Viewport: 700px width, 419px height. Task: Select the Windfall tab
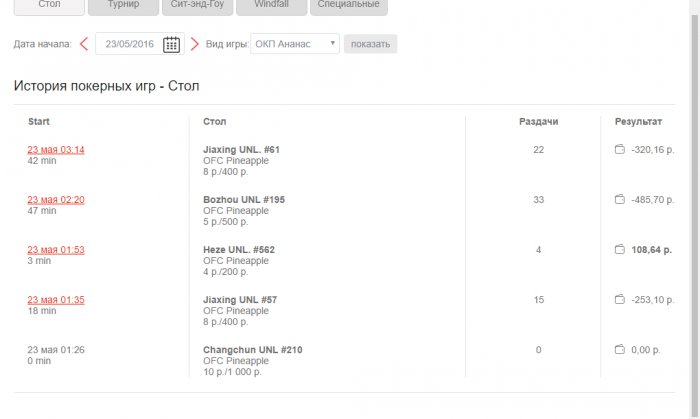click(272, 5)
